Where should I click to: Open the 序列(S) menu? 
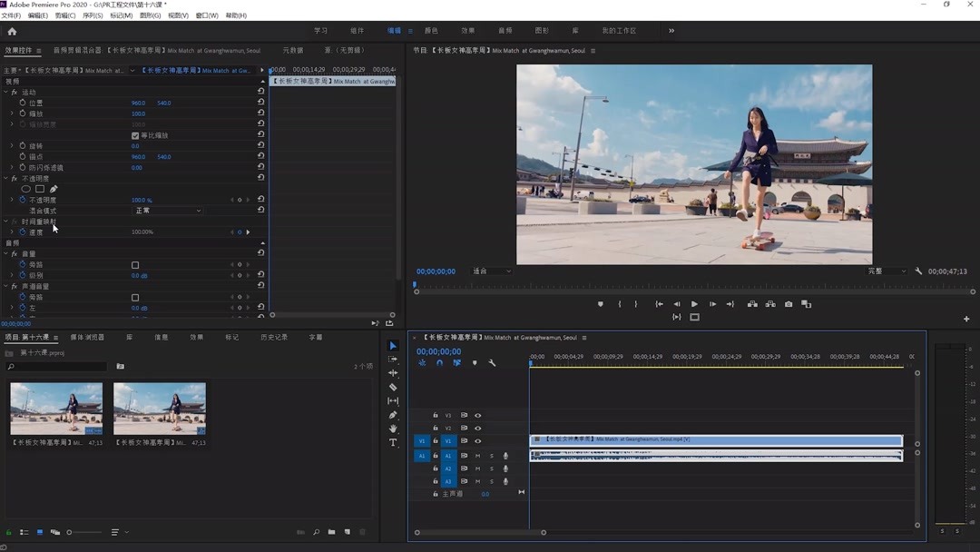click(x=93, y=15)
